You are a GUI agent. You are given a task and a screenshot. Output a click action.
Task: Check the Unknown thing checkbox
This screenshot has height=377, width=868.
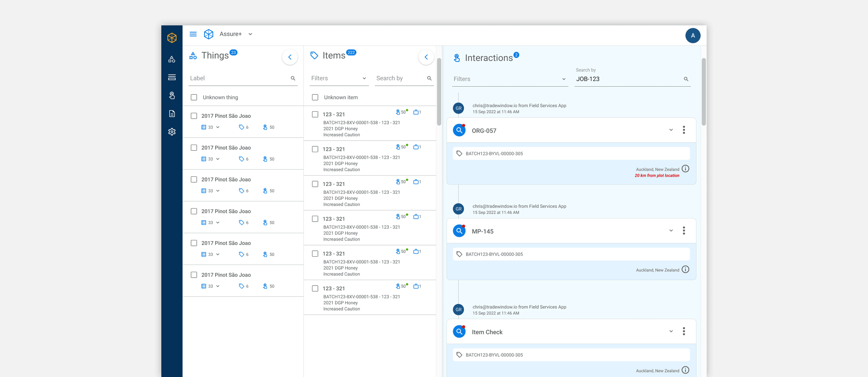[x=194, y=97]
